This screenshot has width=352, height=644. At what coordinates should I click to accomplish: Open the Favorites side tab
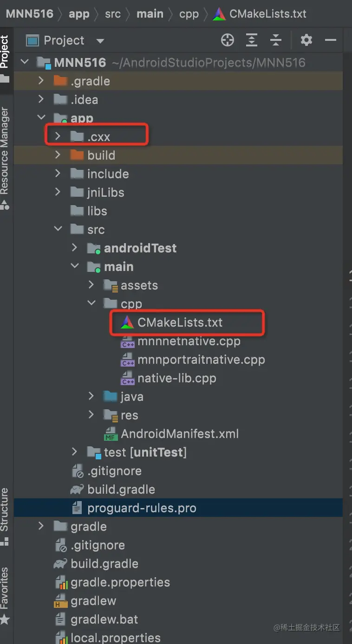point(5,588)
